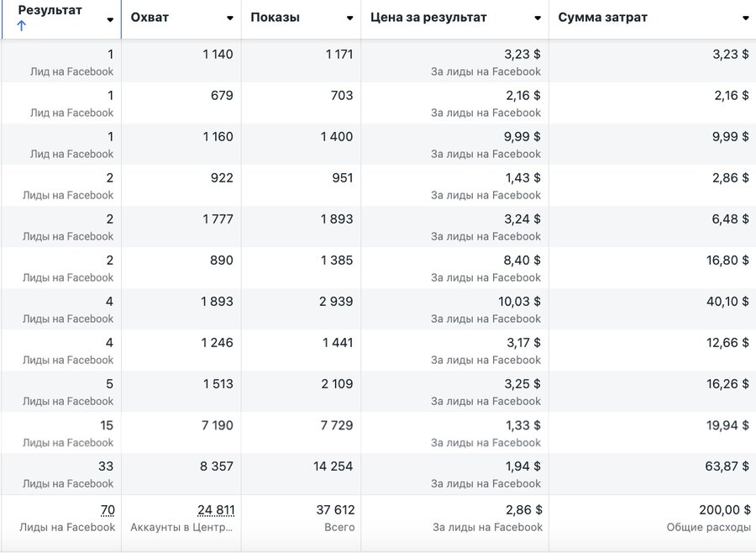This screenshot has height=553, width=756.
Task: Select impressions cell 1 441
Action: [338, 343]
